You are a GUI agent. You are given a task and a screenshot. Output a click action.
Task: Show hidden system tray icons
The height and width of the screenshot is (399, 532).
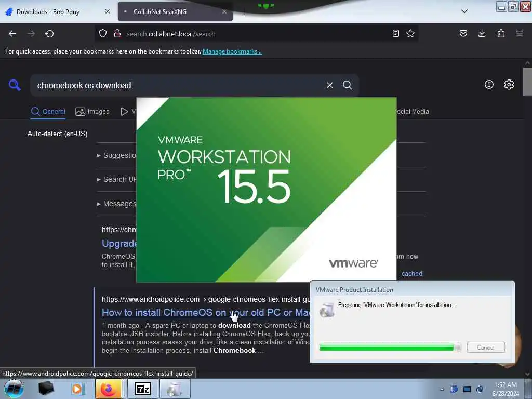(442, 389)
